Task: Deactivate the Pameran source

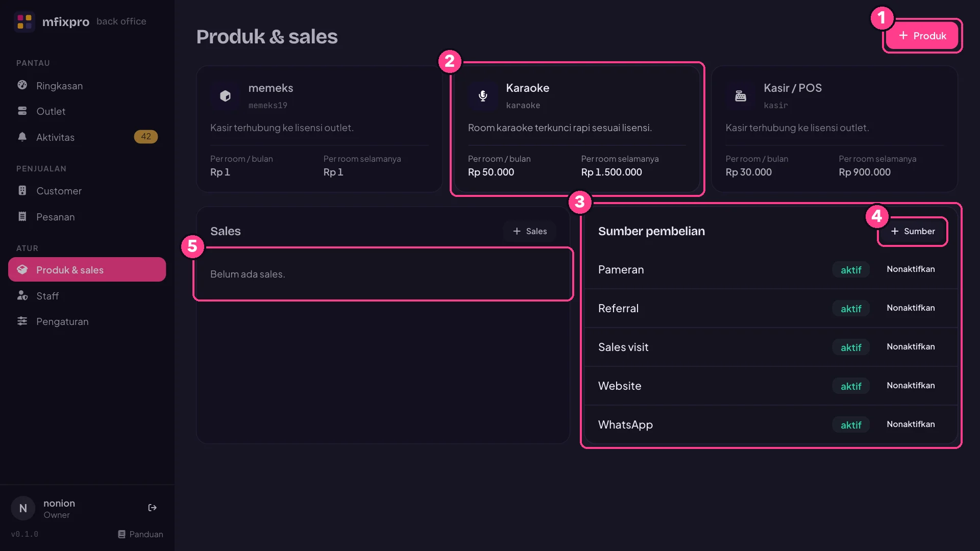Action: pyautogui.click(x=911, y=269)
